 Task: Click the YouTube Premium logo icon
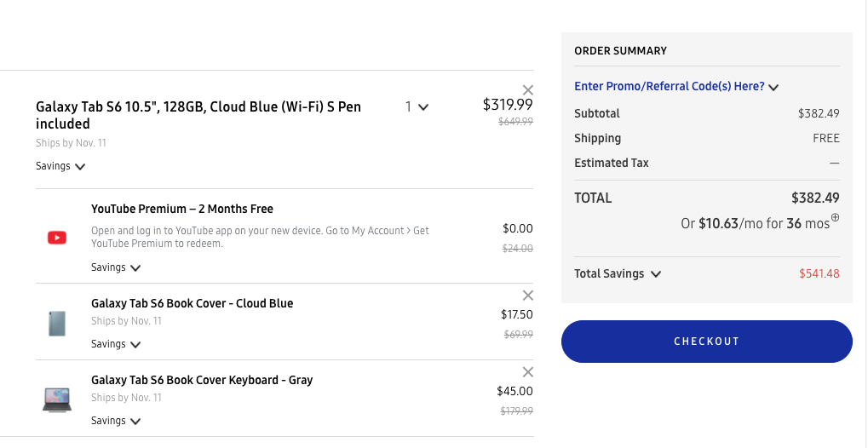tap(57, 238)
